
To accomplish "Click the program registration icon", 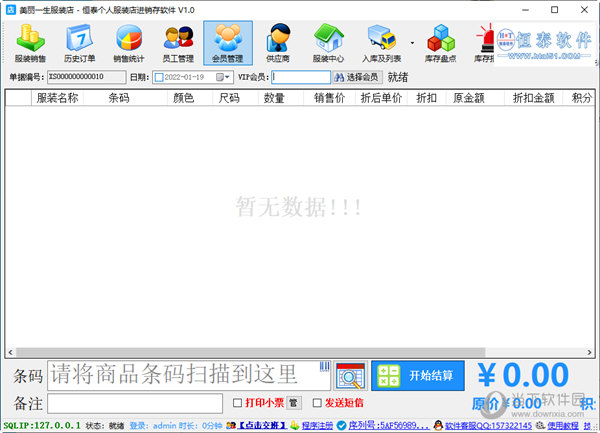I will click(294, 425).
